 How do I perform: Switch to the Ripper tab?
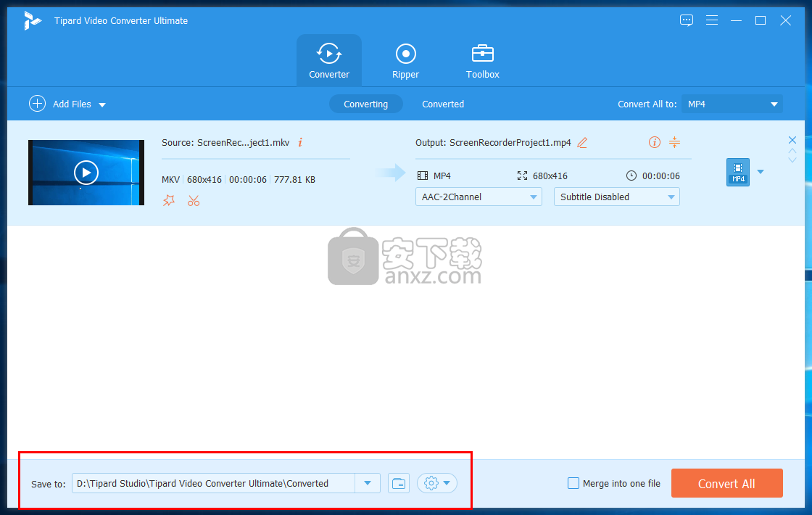[405, 61]
